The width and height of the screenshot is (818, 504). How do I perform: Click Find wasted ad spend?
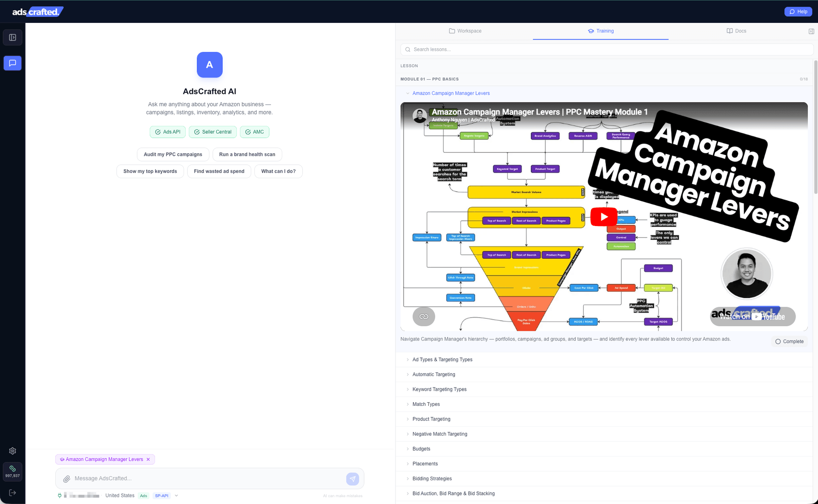(x=219, y=171)
